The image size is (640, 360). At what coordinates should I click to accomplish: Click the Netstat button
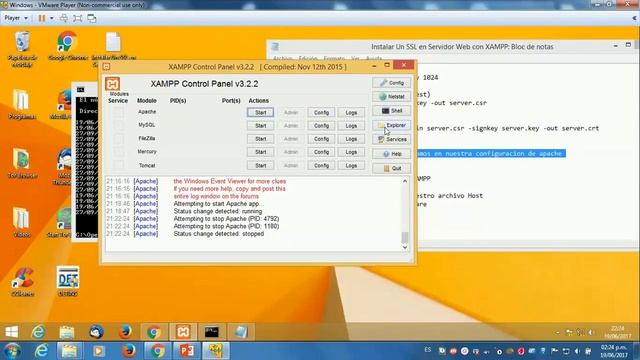pos(391,97)
